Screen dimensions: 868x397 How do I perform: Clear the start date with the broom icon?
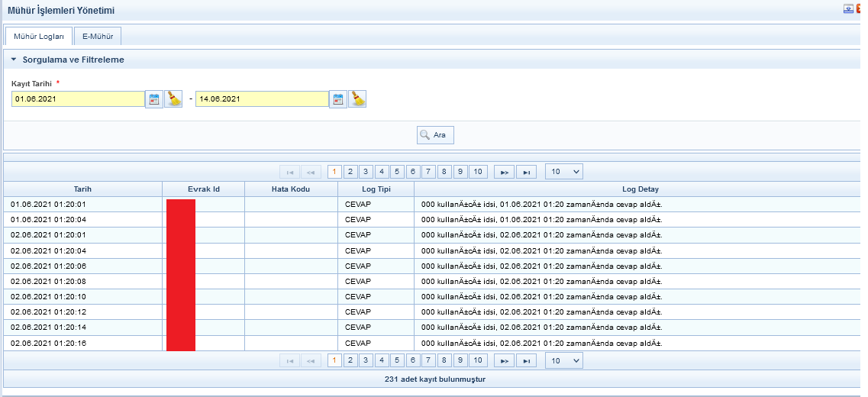(x=173, y=99)
